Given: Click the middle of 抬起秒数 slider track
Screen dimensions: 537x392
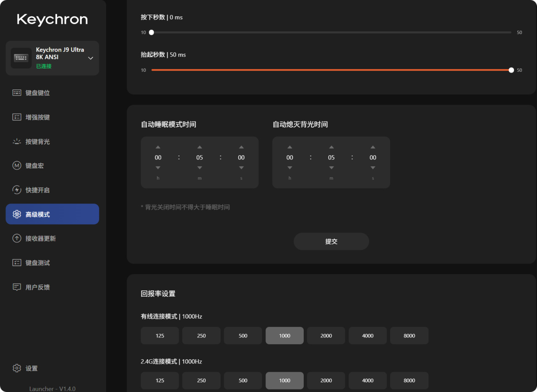Looking at the screenshot, I should point(331,70).
